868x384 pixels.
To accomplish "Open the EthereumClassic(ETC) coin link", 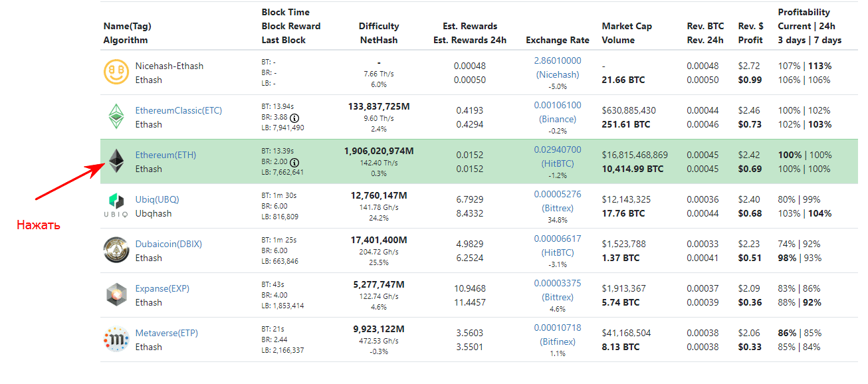I will pos(179,110).
